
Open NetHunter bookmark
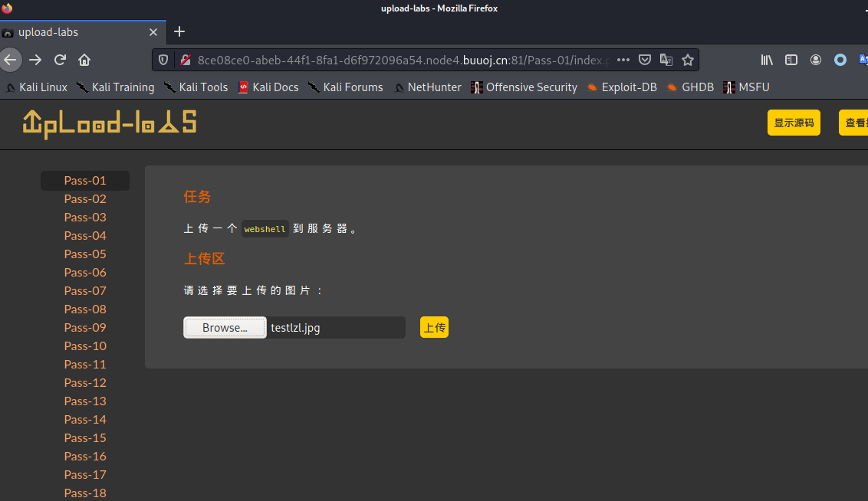point(427,87)
